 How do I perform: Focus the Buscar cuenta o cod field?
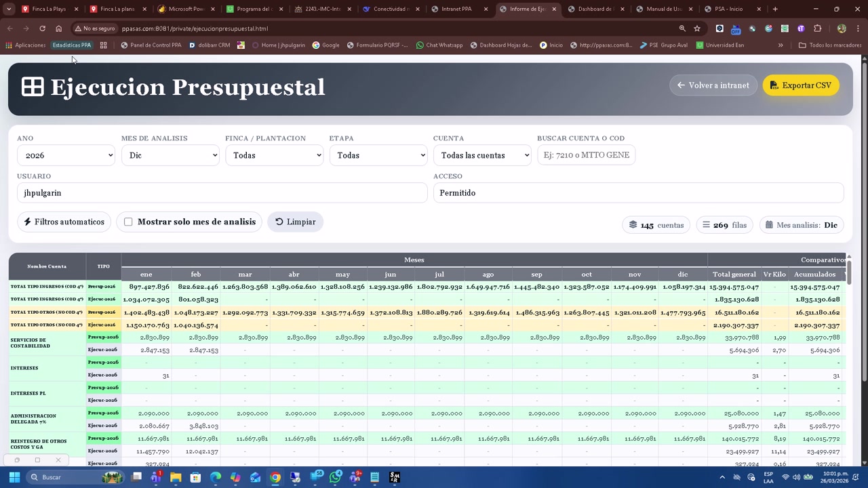[587, 155]
